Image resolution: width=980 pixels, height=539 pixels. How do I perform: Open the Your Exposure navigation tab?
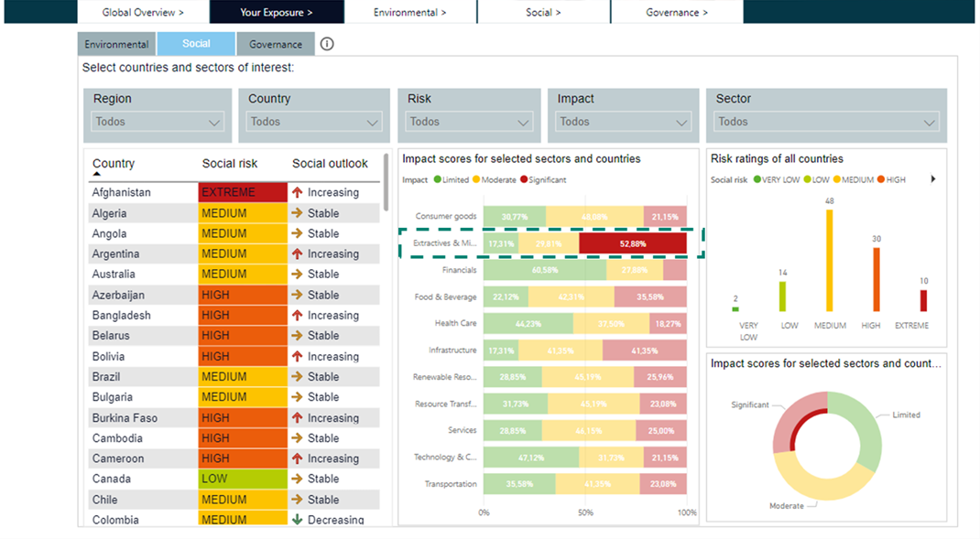click(277, 12)
